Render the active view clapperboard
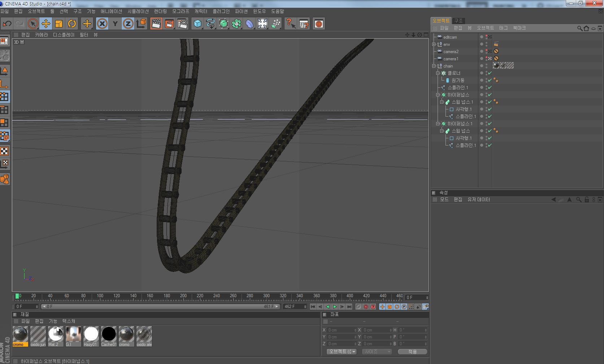 point(156,24)
